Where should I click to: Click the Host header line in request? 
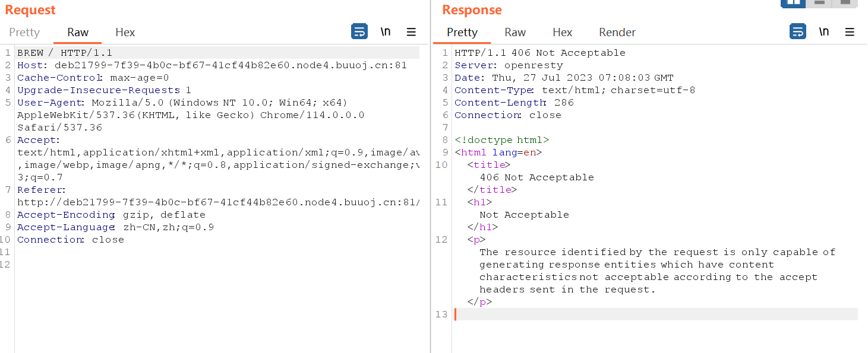click(212, 65)
